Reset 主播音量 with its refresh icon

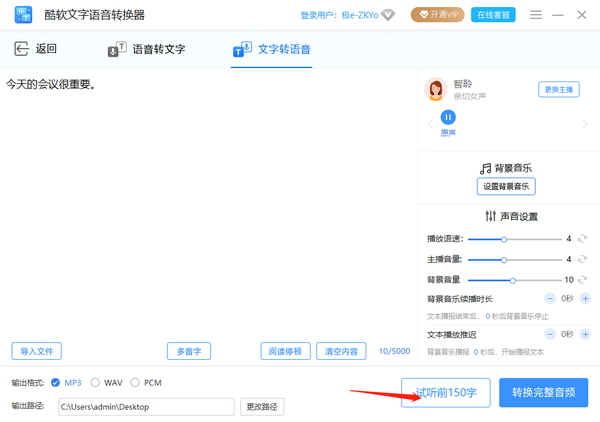pos(582,259)
